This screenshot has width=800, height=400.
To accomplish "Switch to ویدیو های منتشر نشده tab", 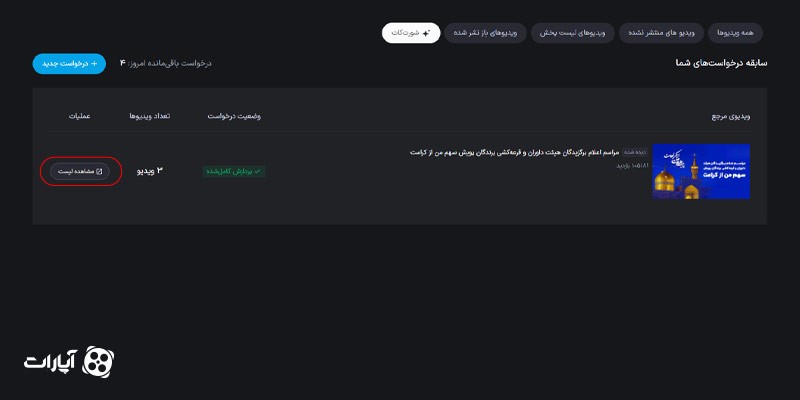I will [660, 33].
